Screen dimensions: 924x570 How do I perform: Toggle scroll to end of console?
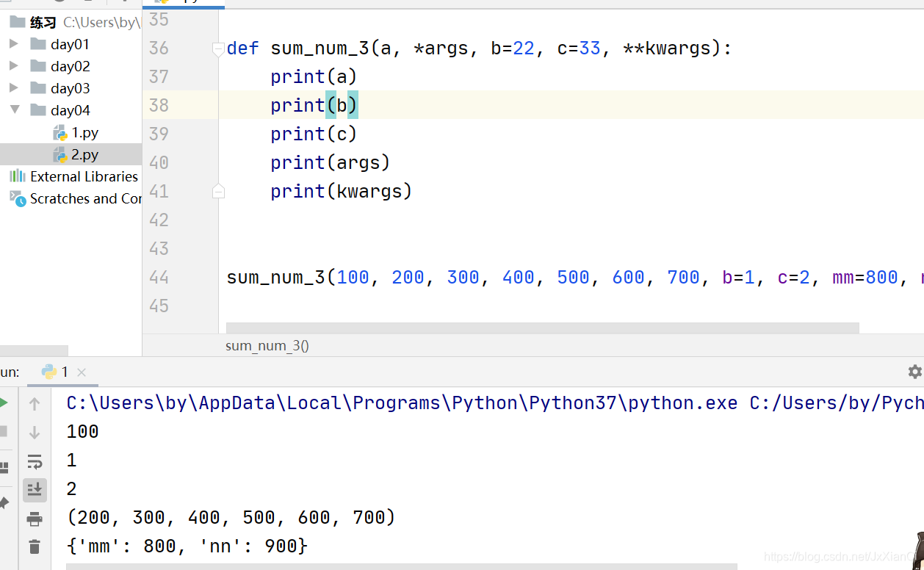pos(35,490)
